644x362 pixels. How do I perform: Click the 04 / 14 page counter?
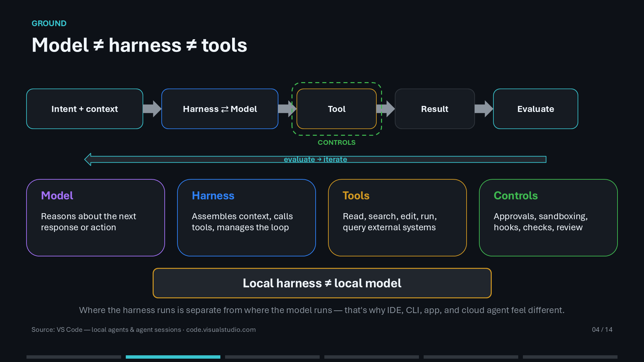(x=602, y=329)
